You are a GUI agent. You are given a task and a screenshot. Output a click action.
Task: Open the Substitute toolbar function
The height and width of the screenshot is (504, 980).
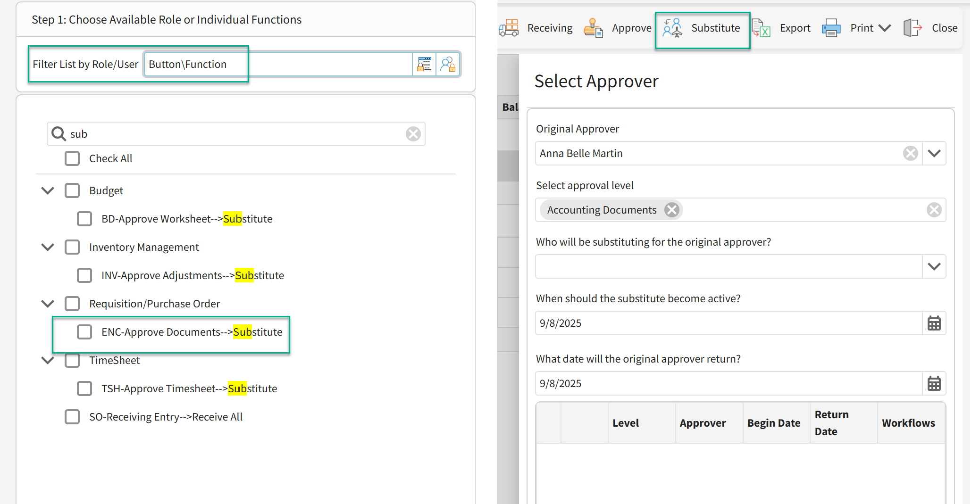pos(702,28)
